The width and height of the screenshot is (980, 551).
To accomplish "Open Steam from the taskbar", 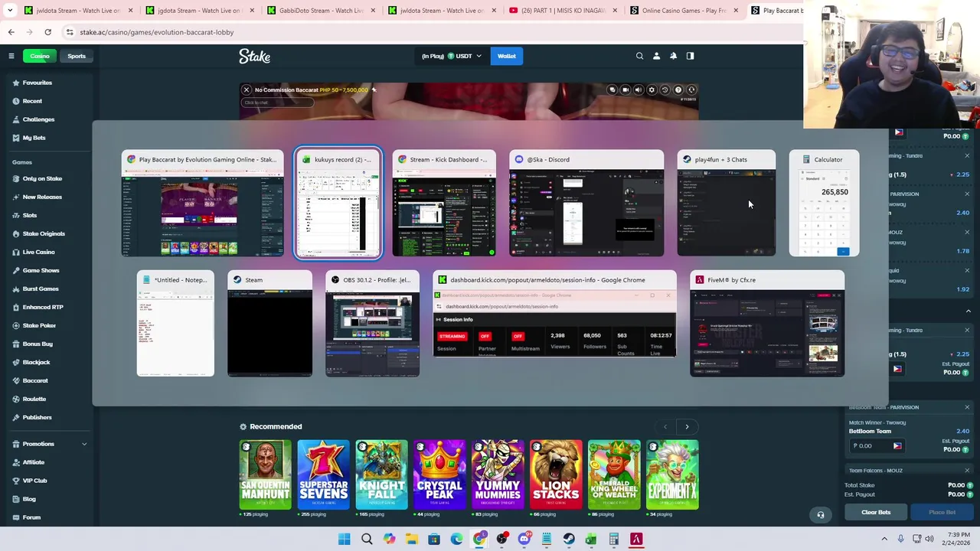I will 569,540.
